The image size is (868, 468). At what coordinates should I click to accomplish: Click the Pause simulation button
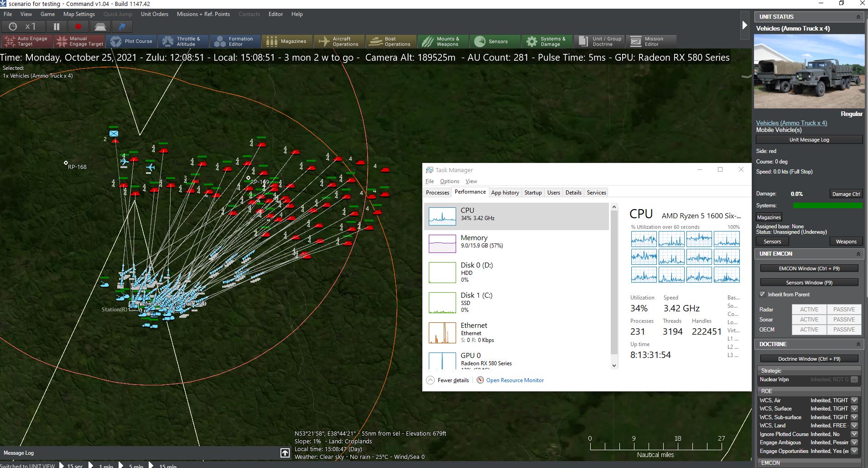tap(57, 27)
